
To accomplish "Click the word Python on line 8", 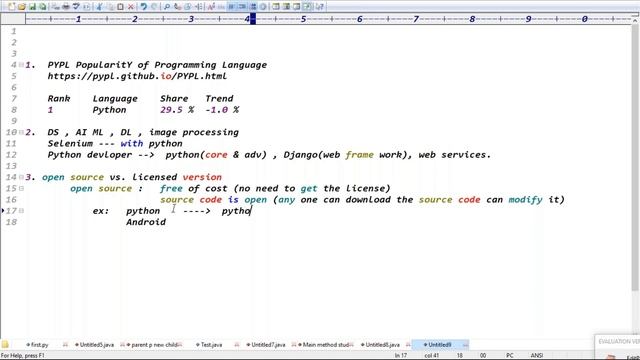I will pos(109,110).
